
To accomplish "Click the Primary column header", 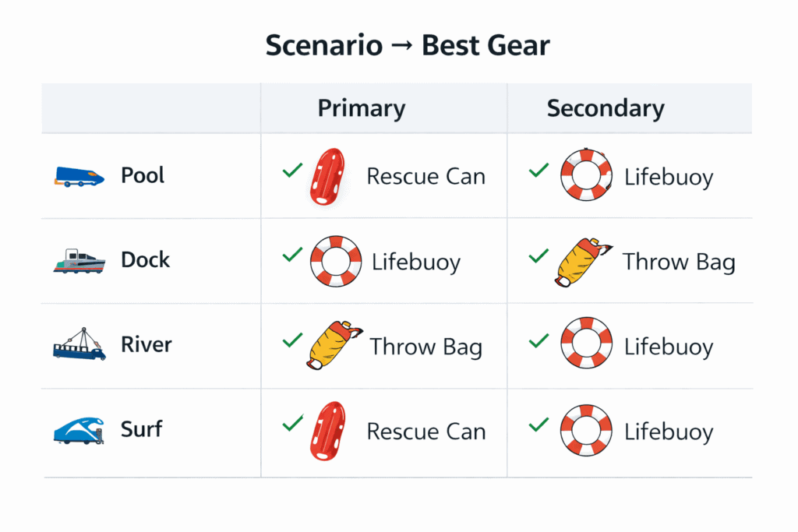I will 361,108.
